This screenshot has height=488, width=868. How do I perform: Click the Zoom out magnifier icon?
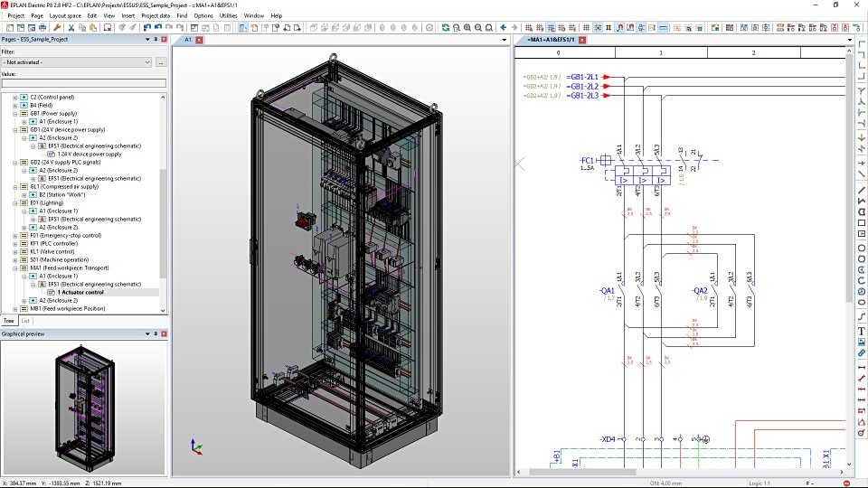pos(477,27)
